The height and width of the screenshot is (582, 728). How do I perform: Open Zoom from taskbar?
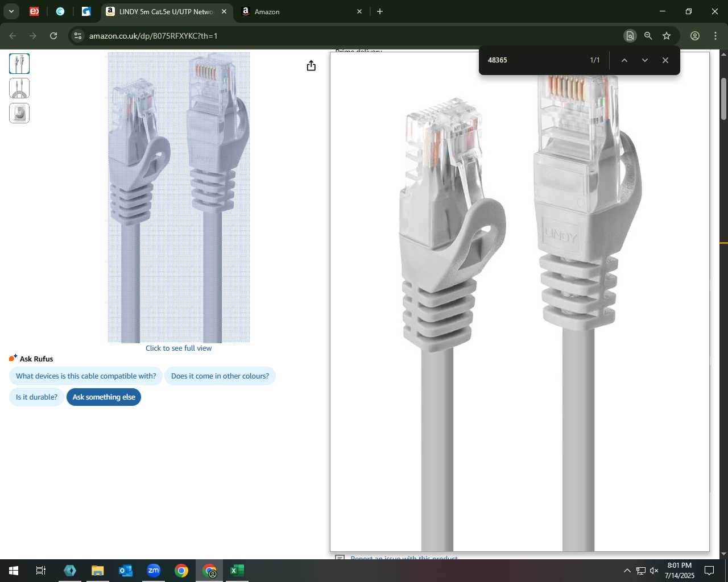[154, 571]
